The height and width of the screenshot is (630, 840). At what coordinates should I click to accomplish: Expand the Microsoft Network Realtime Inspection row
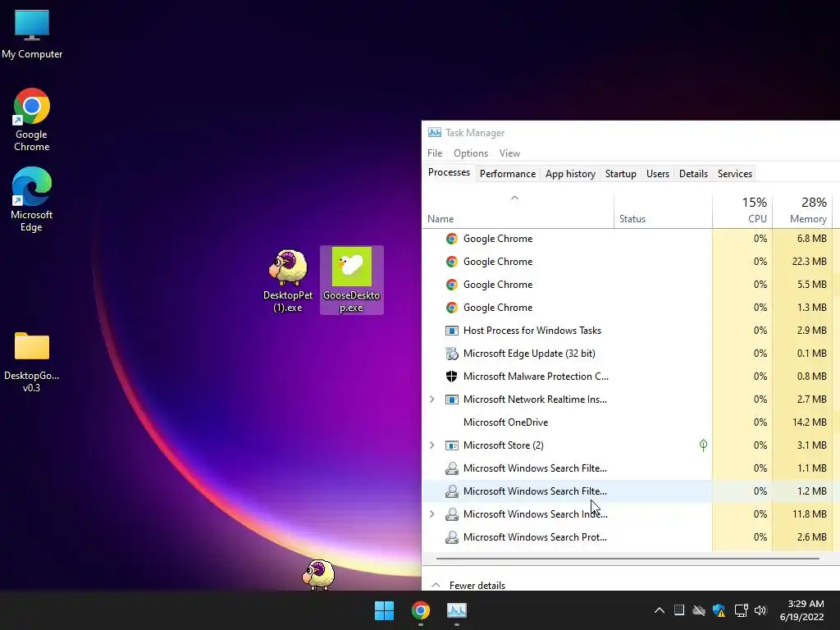click(x=431, y=399)
